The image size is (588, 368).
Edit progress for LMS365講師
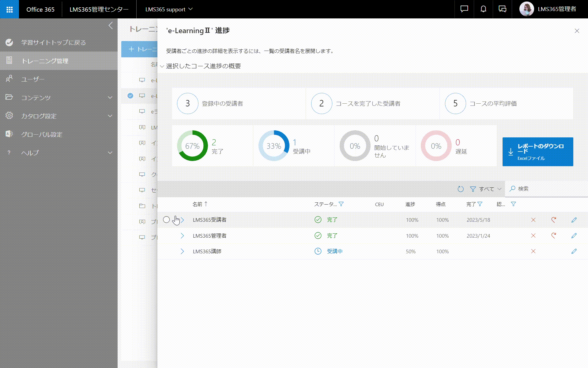tap(574, 251)
